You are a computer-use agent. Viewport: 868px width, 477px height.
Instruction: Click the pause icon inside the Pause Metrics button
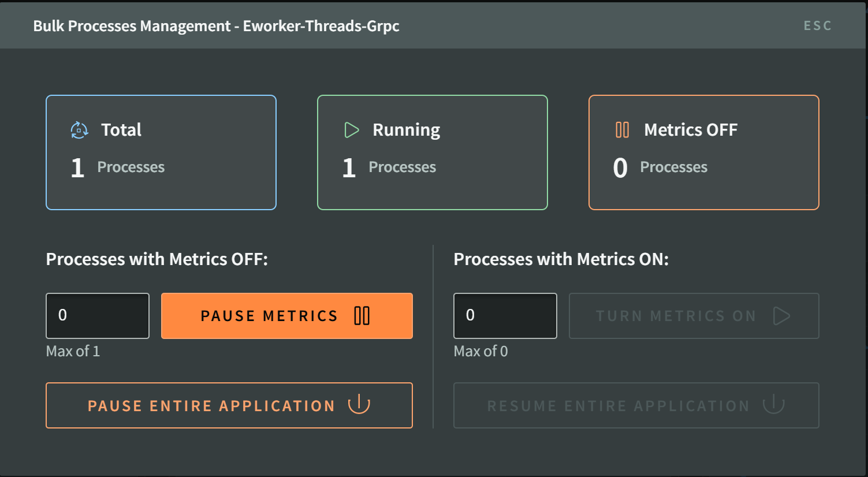[361, 316]
